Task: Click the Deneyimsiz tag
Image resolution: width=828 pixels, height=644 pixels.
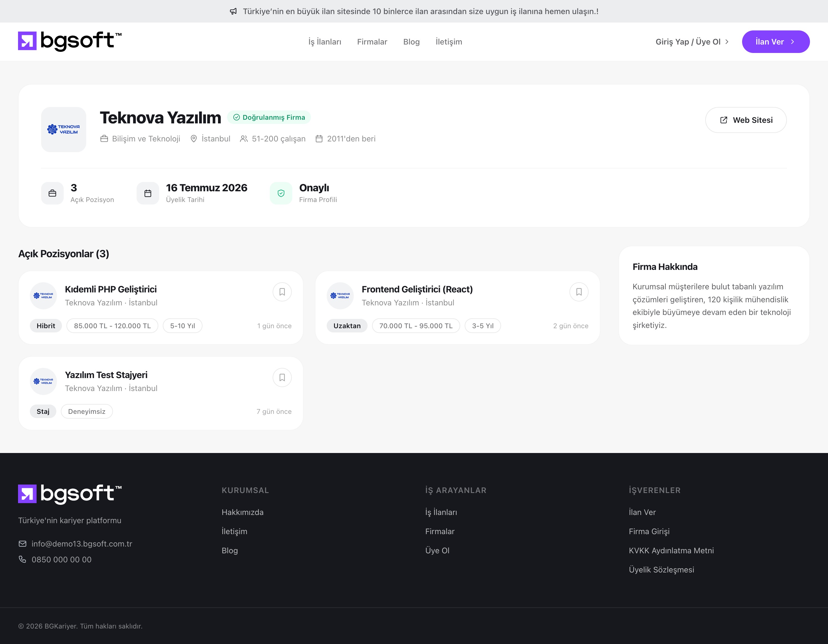Action: pos(87,412)
